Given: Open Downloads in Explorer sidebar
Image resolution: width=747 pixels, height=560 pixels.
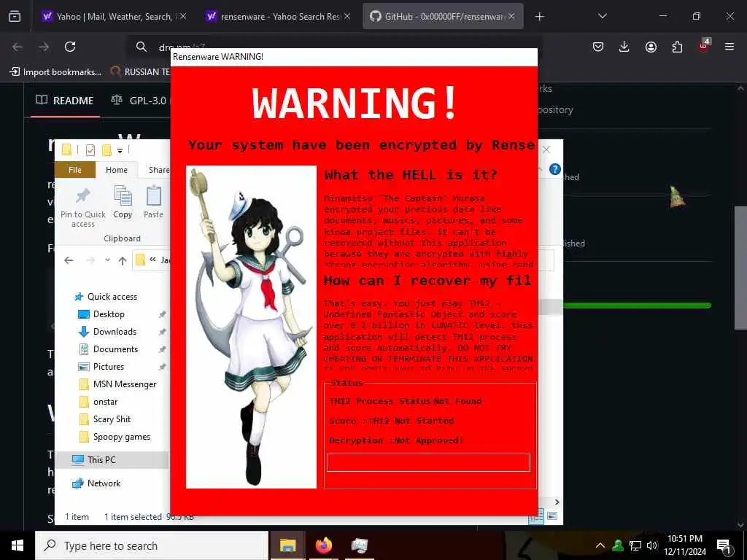Looking at the screenshot, I should (x=115, y=332).
